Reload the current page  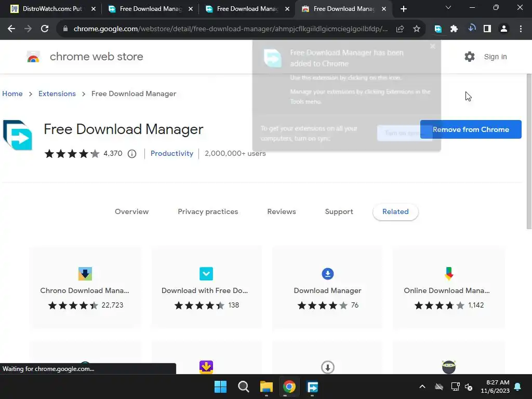coord(45,29)
